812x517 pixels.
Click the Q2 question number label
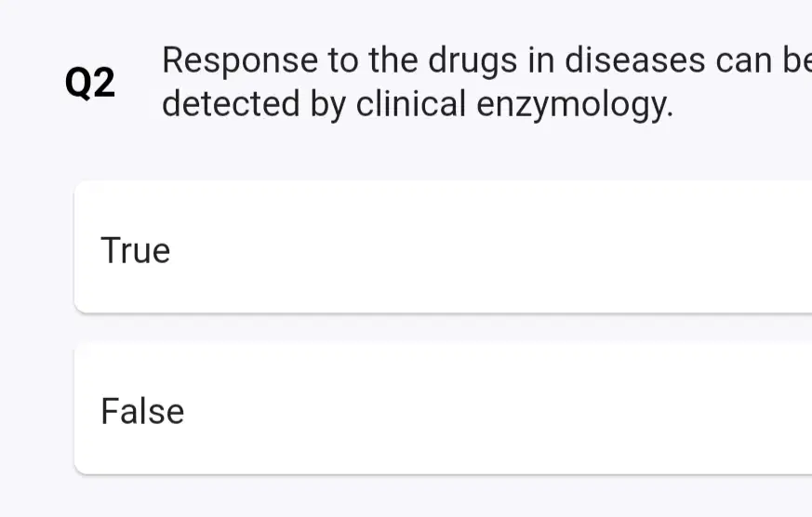point(90,83)
